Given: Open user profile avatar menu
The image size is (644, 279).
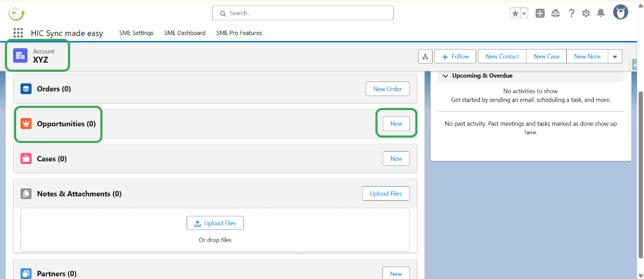Looking at the screenshot, I should pos(621,12).
